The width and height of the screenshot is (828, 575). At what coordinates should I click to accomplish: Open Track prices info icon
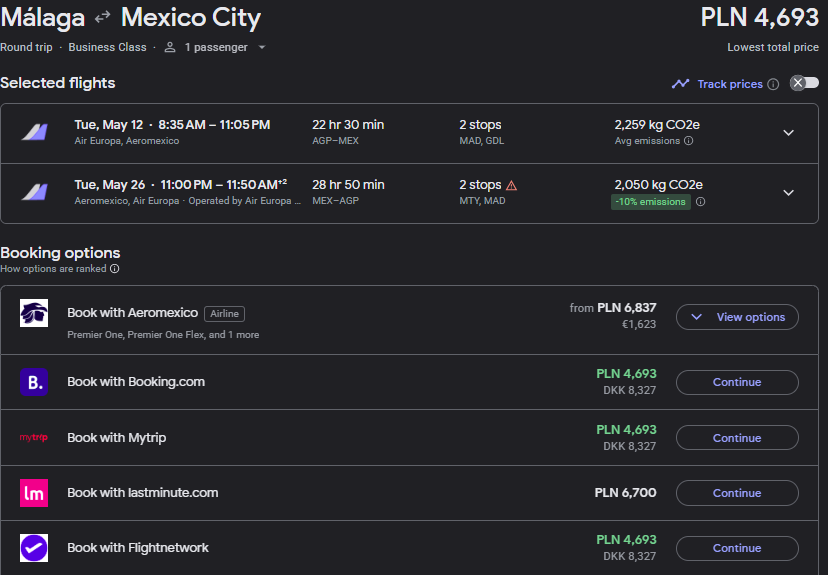click(x=773, y=84)
